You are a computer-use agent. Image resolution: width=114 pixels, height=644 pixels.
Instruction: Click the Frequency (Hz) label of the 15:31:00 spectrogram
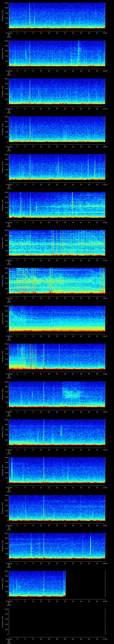3,280
